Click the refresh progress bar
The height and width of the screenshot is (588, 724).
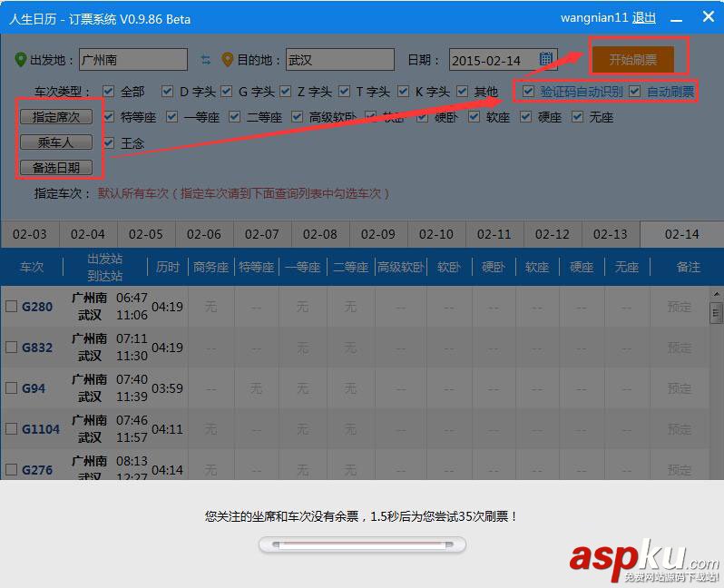click(x=363, y=544)
